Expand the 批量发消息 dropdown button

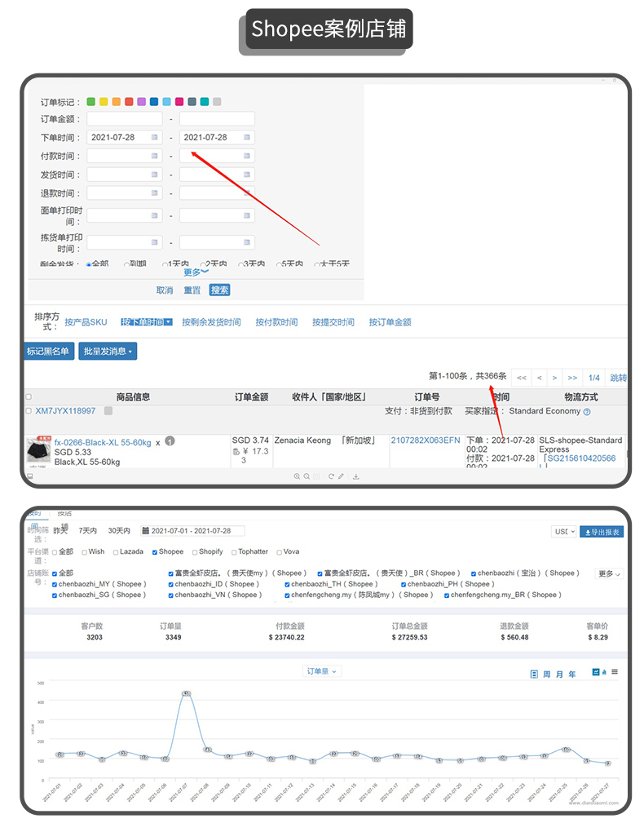tap(107, 352)
